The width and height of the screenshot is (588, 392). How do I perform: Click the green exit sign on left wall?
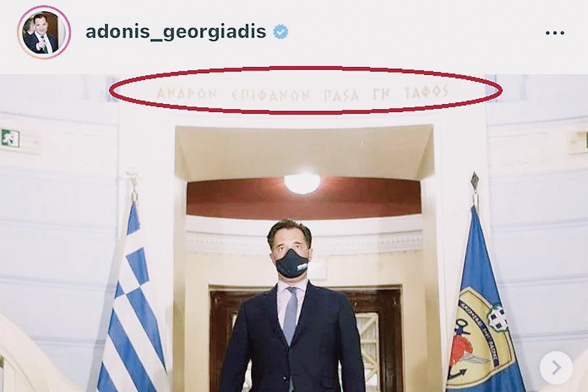[10, 138]
